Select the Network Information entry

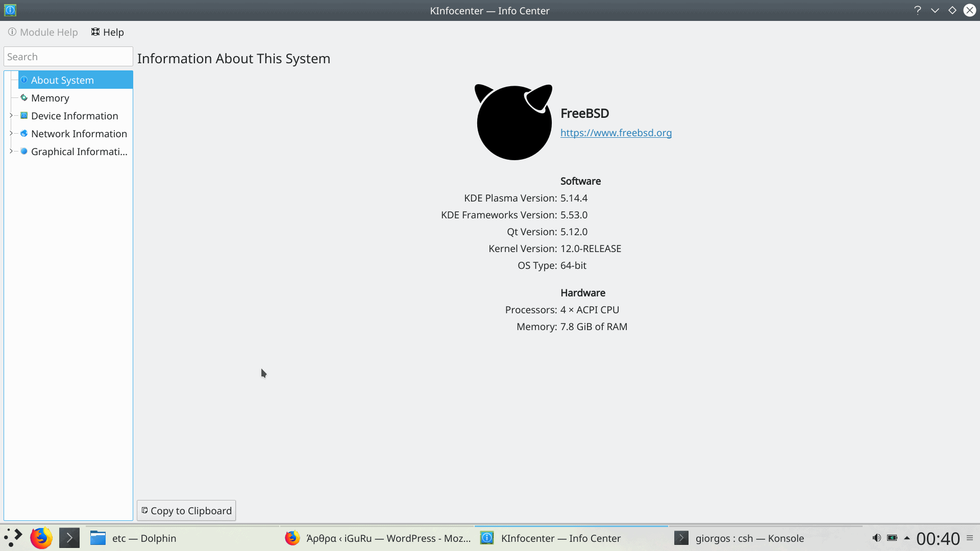coord(79,134)
